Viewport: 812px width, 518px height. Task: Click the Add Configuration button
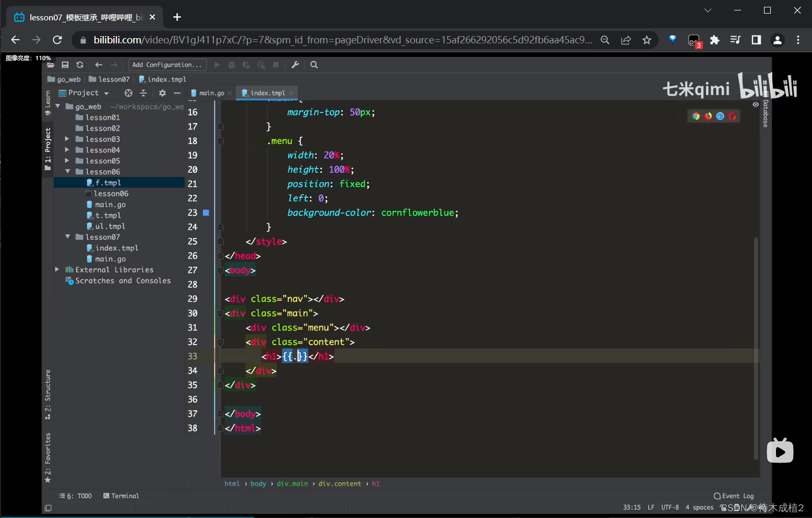(167, 65)
